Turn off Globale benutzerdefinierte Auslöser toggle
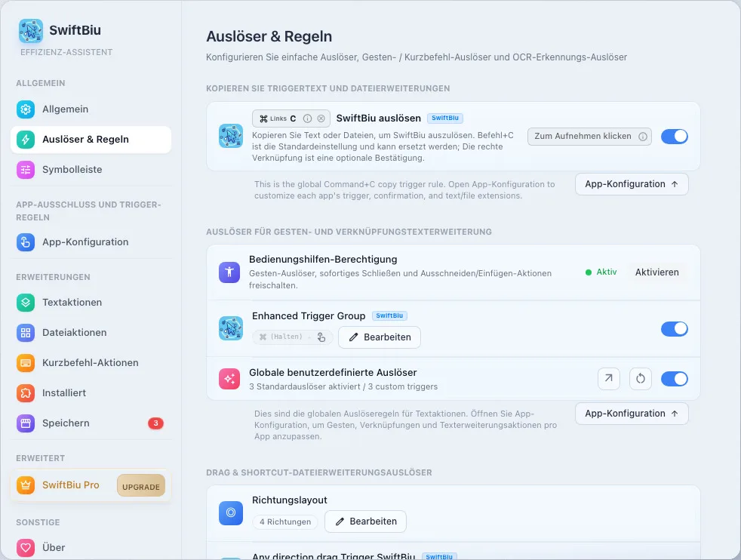Screen dimensions: 741x560 675,379
